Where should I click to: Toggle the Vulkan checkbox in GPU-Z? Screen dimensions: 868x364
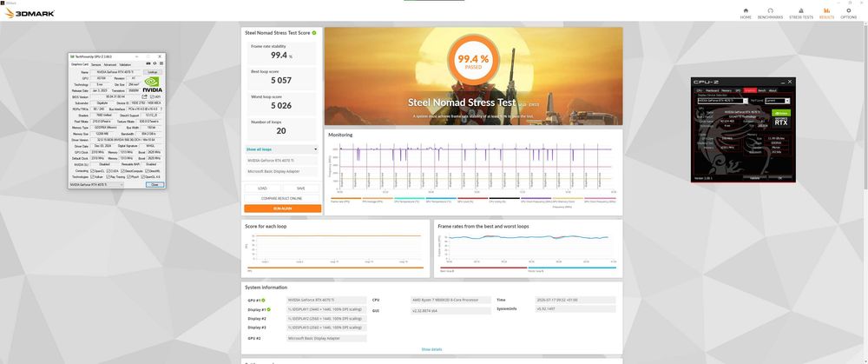pos(93,176)
